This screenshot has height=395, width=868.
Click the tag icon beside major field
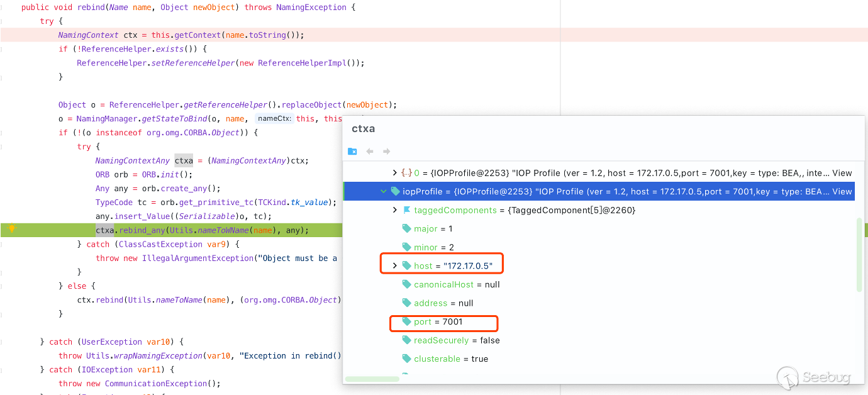pos(406,229)
